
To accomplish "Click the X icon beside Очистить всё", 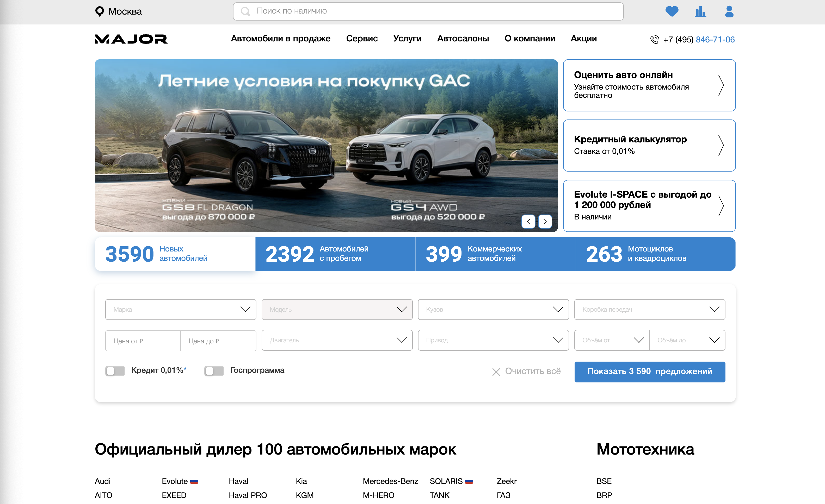I will tap(496, 371).
